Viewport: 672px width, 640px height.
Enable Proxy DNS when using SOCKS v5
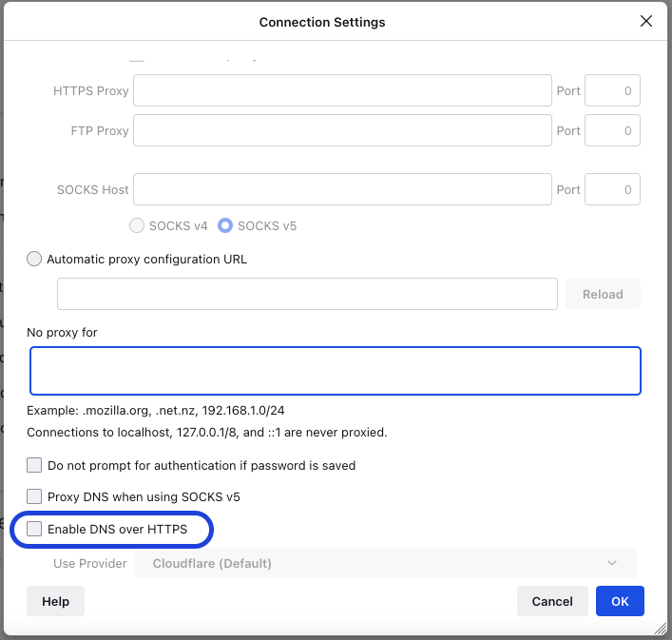coord(34,496)
